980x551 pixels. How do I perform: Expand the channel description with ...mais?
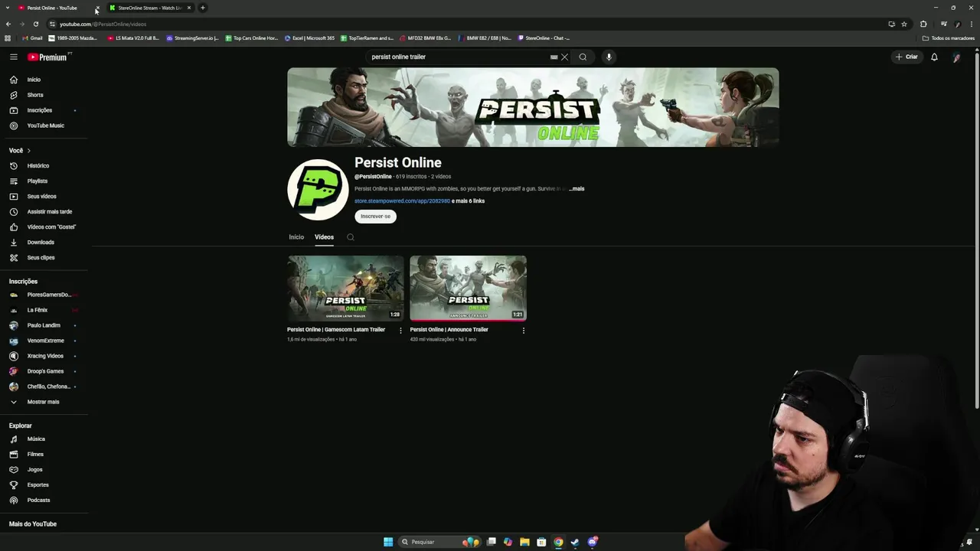[577, 188]
